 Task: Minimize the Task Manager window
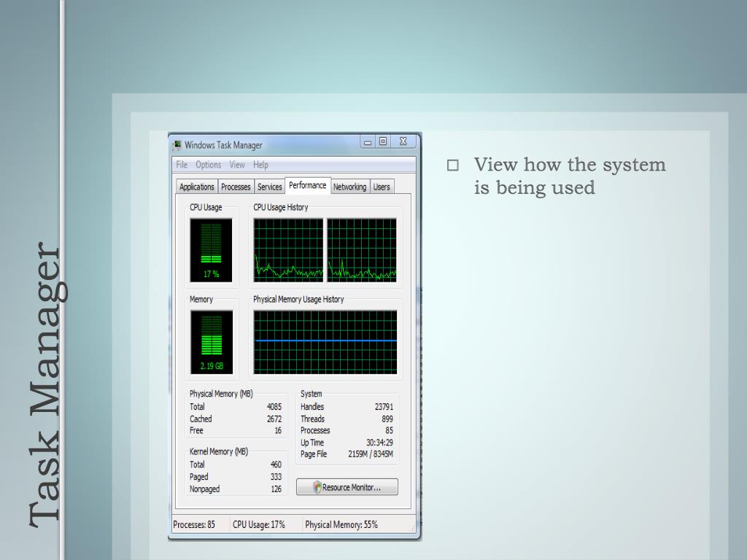tap(368, 141)
